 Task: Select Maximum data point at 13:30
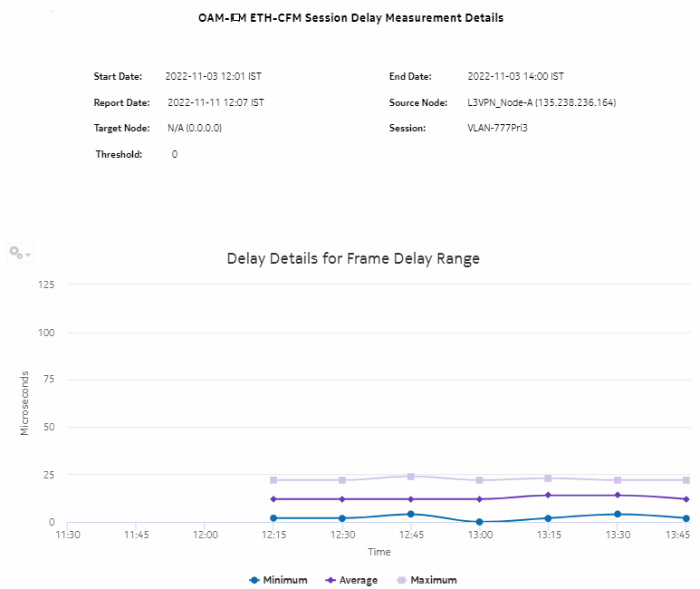click(618, 480)
